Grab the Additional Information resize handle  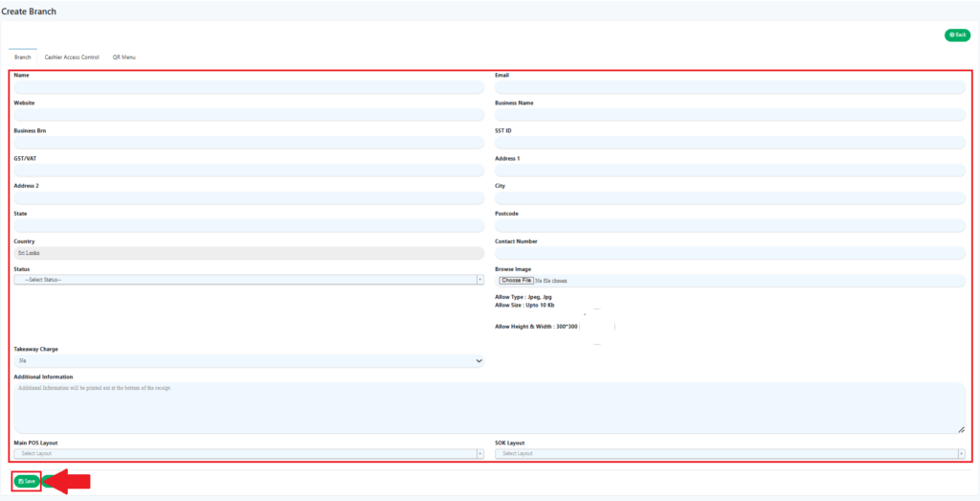pyautogui.click(x=962, y=430)
